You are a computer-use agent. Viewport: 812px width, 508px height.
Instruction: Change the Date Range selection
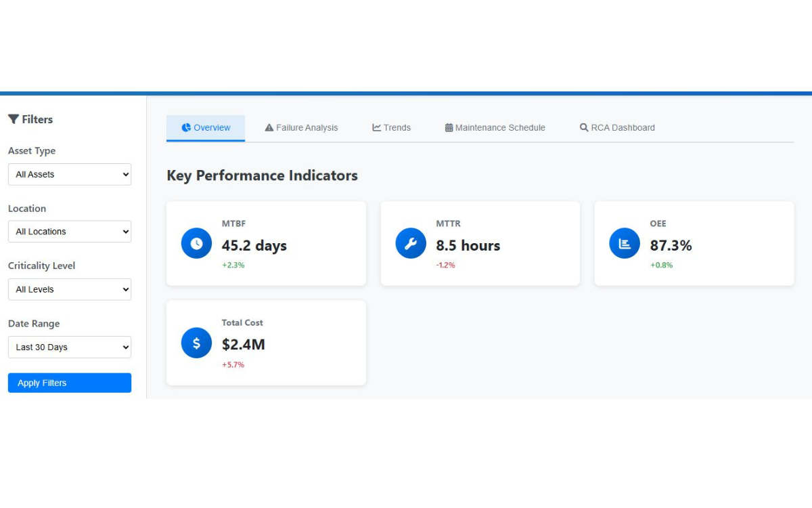[x=70, y=347]
